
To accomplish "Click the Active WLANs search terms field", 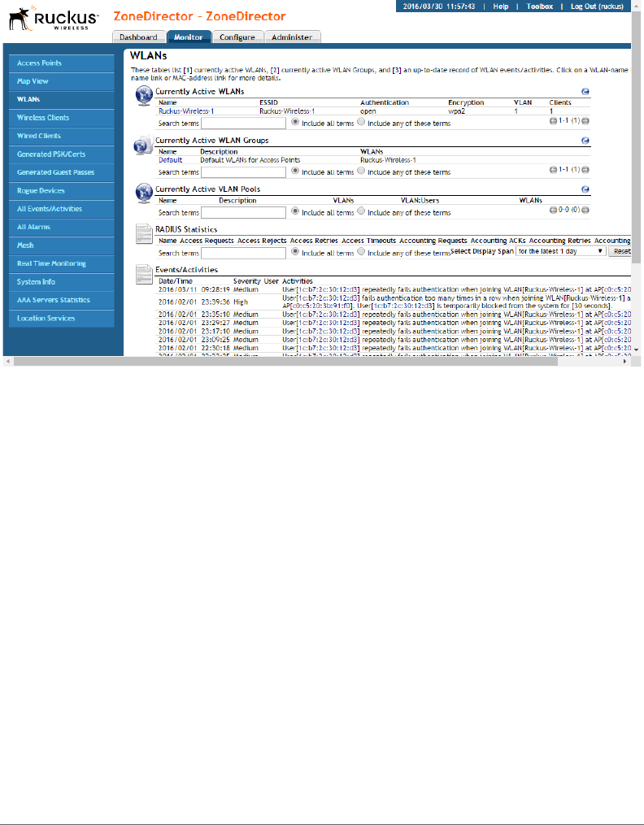I will point(244,123).
